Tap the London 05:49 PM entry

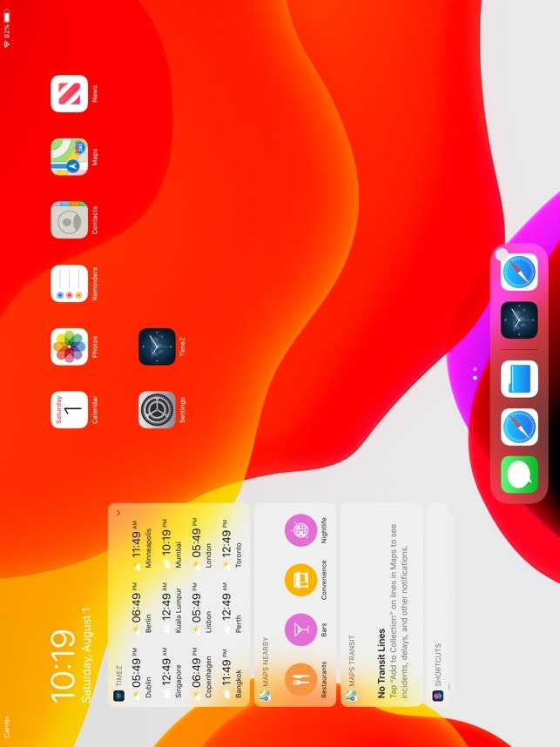point(201,546)
